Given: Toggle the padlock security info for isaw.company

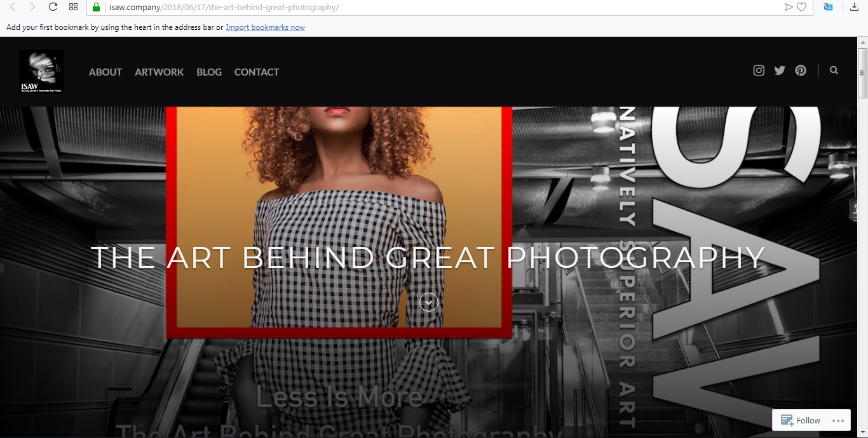Looking at the screenshot, I should coord(96,7).
